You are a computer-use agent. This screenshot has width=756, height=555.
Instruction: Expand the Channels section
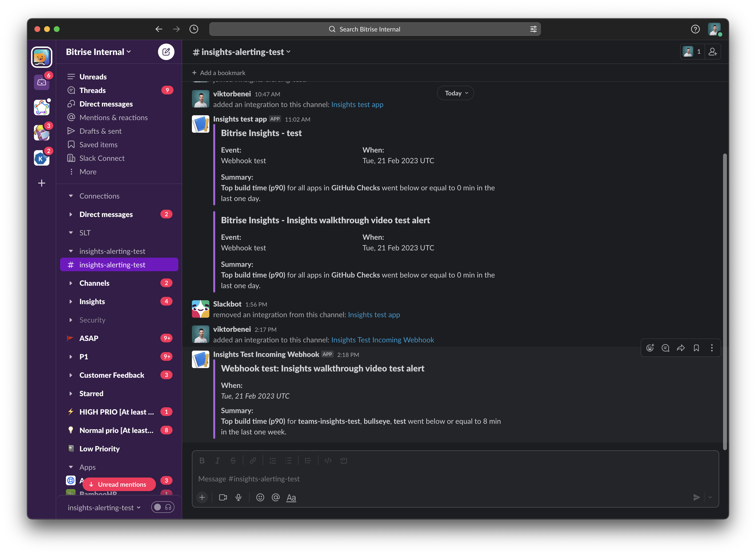click(x=71, y=283)
